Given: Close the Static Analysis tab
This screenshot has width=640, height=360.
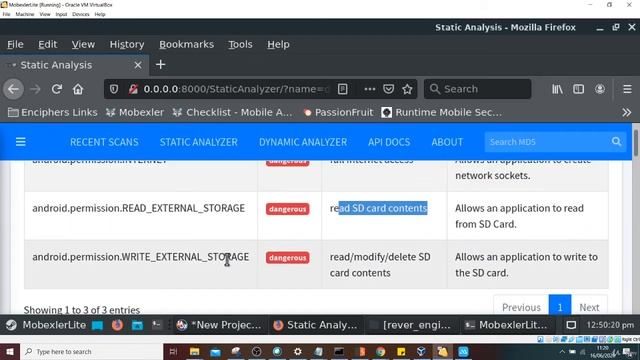Looking at the screenshot, I should [138, 65].
